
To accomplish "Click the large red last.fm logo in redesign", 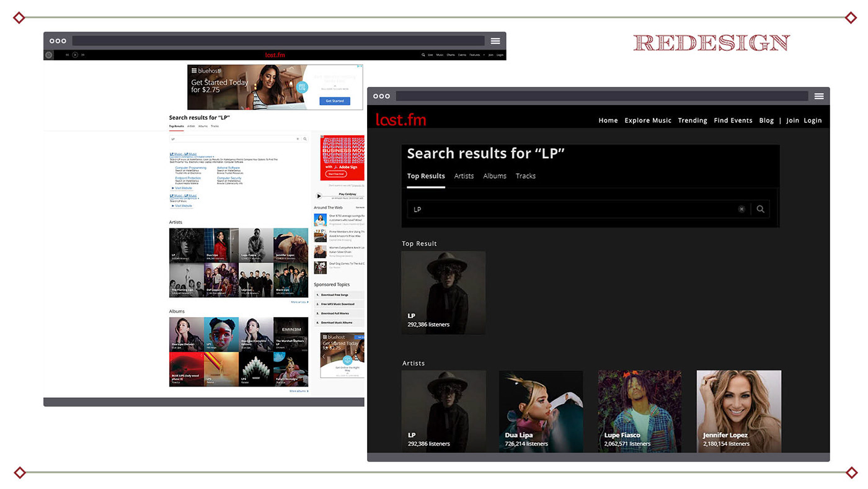I will tap(401, 120).
